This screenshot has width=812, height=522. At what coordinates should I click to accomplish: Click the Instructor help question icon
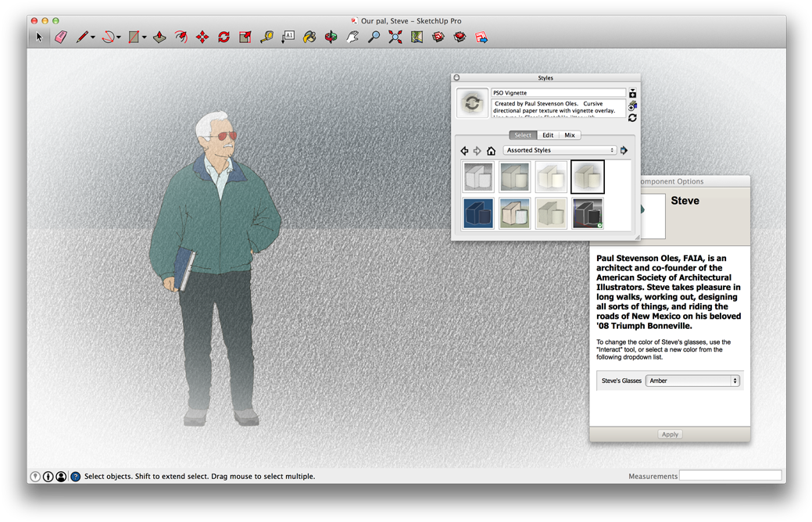[76, 477]
